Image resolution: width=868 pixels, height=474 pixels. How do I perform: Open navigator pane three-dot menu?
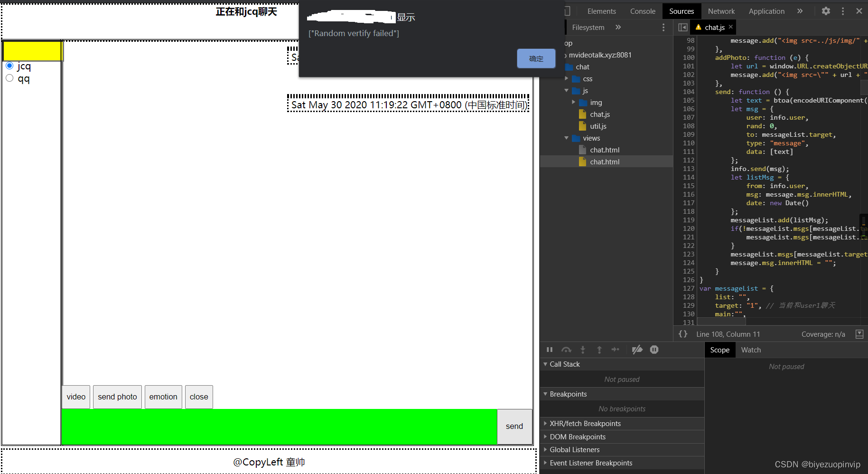tap(663, 28)
